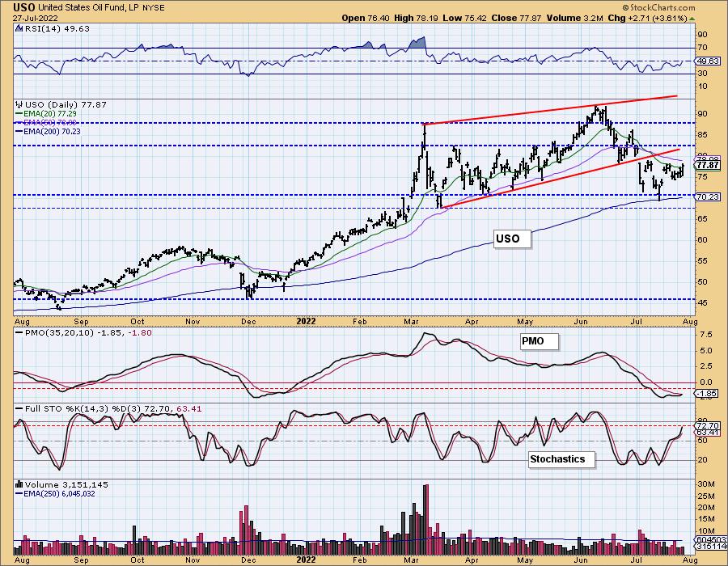The image size is (728, 566).
Task: Click the green up-arrow change indicator
Action: tap(692, 19)
